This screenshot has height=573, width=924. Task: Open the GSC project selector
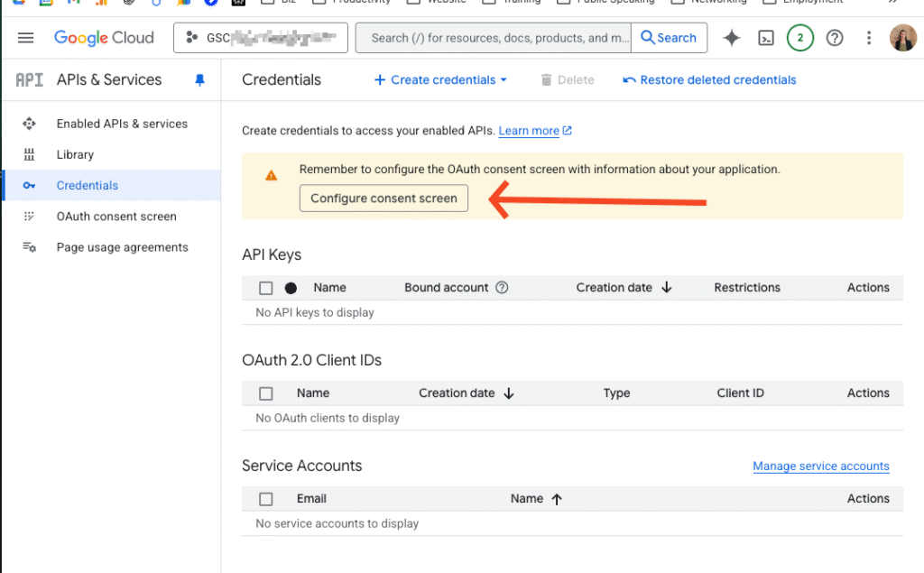pos(261,38)
